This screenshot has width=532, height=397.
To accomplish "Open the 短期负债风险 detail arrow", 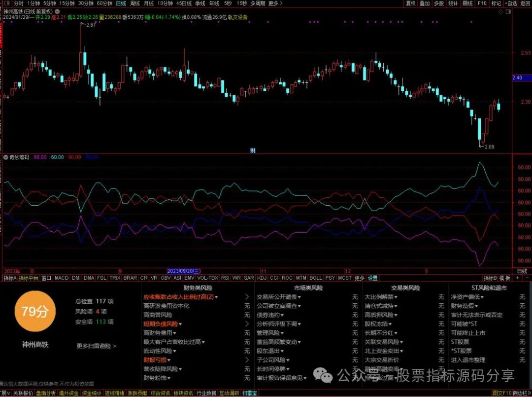I will 247,324.
